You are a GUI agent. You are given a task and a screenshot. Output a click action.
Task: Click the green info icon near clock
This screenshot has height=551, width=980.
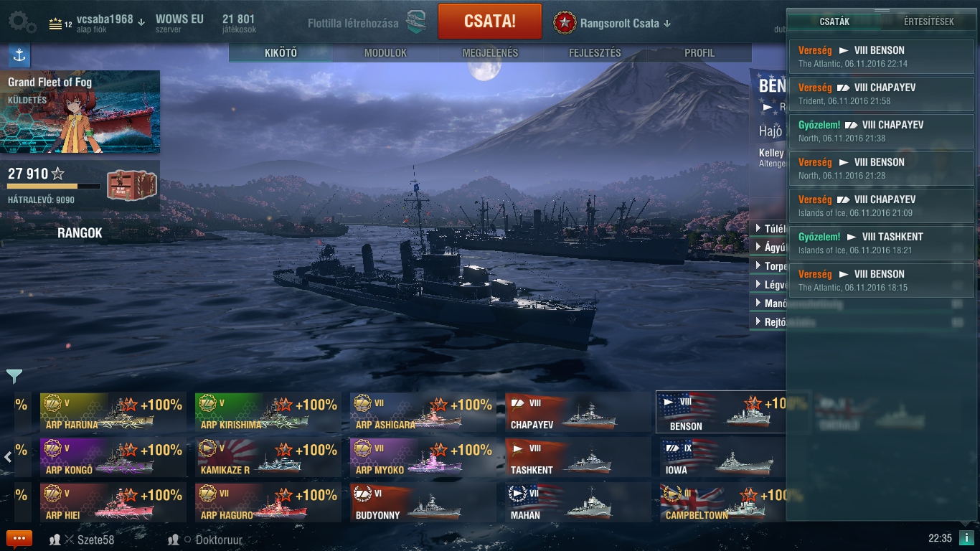(x=966, y=538)
